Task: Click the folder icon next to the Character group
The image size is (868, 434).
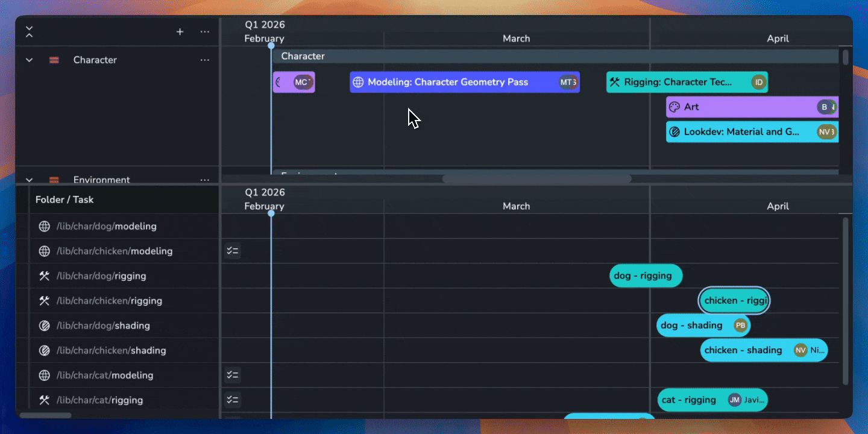Action: point(54,60)
